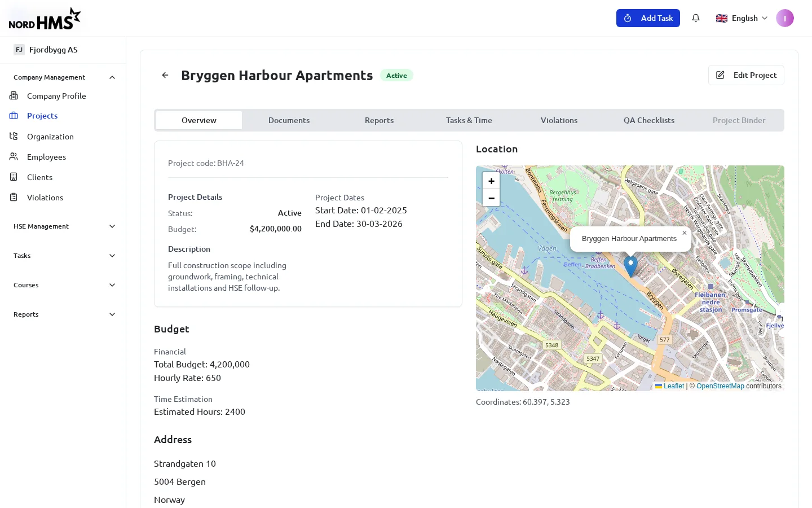
Task: Click the Organization sidebar icon
Action: (14, 137)
